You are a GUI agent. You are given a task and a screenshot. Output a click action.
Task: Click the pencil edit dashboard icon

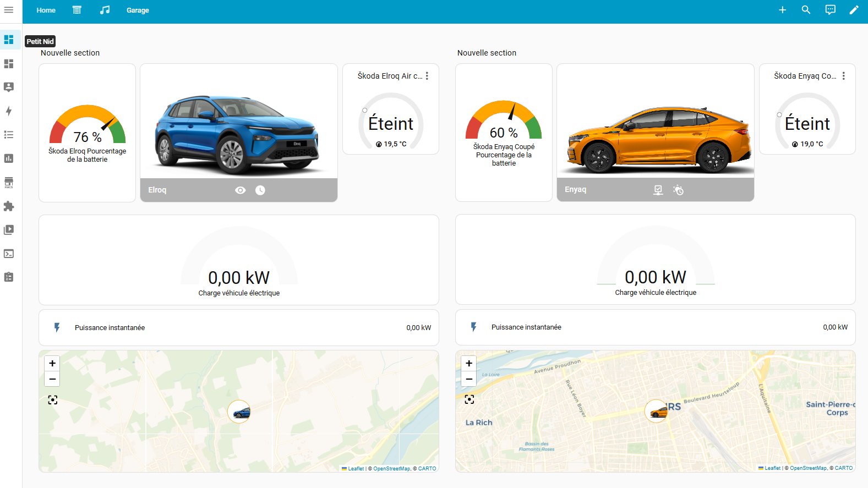pos(854,10)
